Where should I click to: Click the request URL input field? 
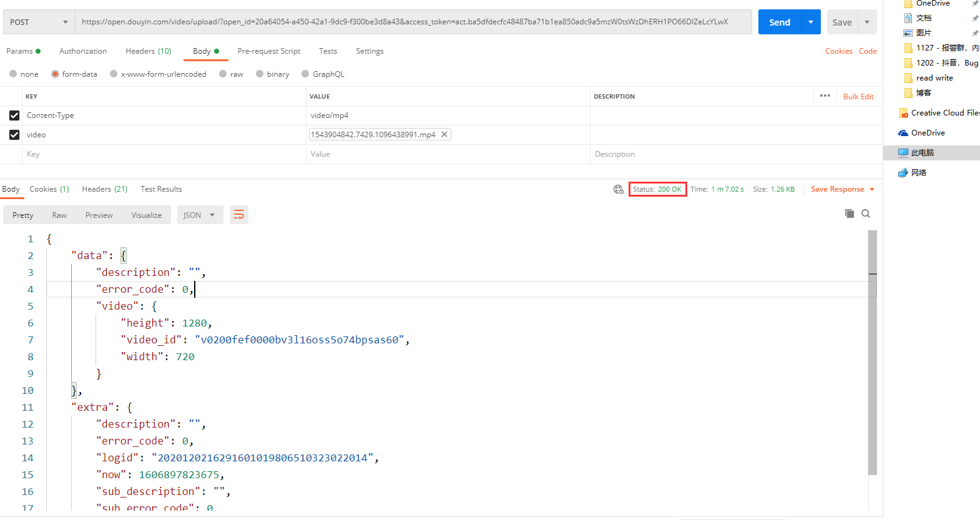point(412,22)
